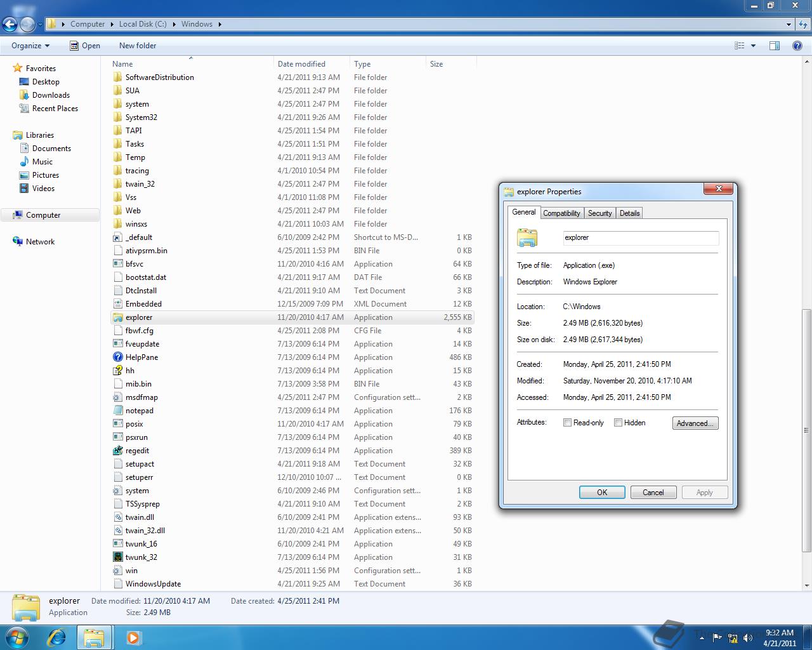Enable the Read-only attribute checkbox
812x650 pixels.
tap(567, 423)
